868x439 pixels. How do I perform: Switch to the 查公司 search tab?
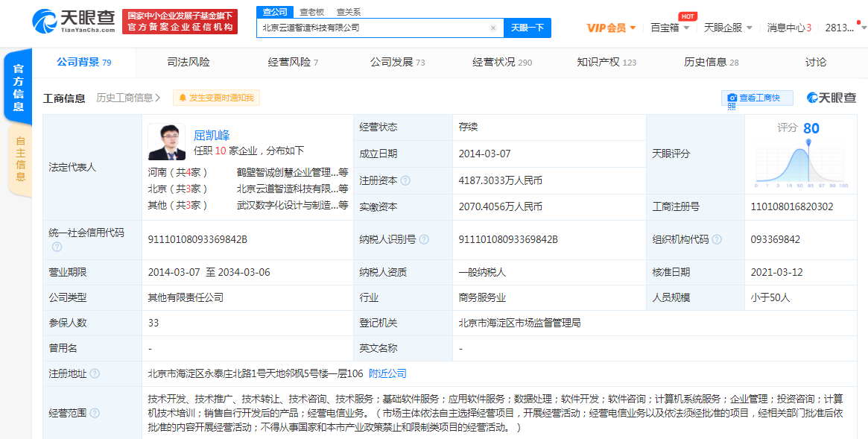pyautogui.click(x=275, y=12)
